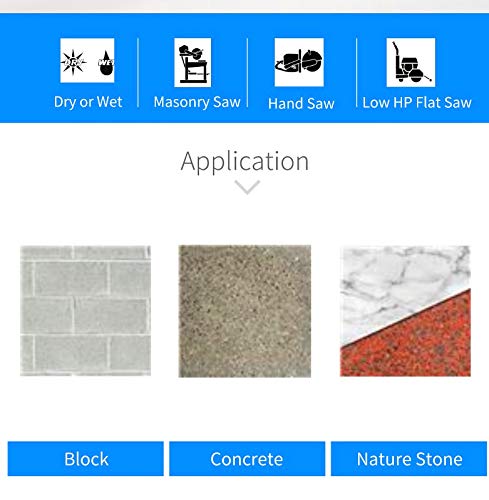Screen dimensions: 489x500
Task: Click the Wet water droplet symbol
Action: coord(106,63)
